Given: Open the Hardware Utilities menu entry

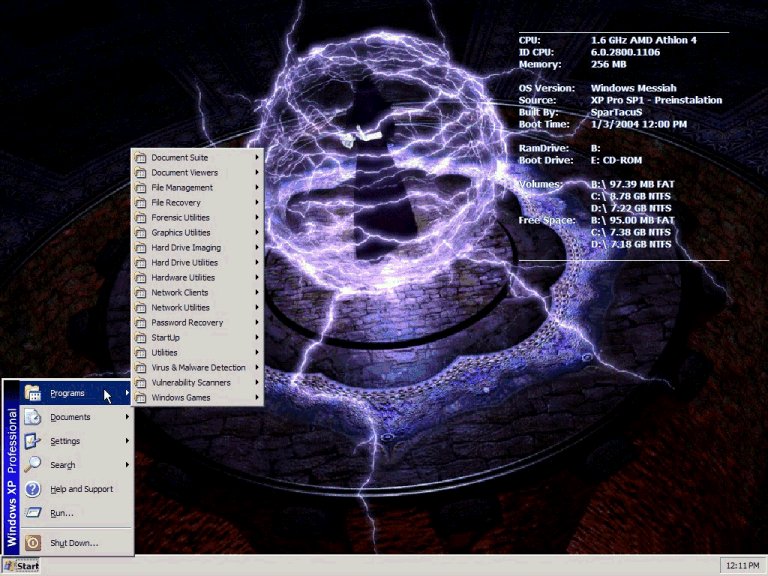Looking at the screenshot, I should pyautogui.click(x=198, y=278).
